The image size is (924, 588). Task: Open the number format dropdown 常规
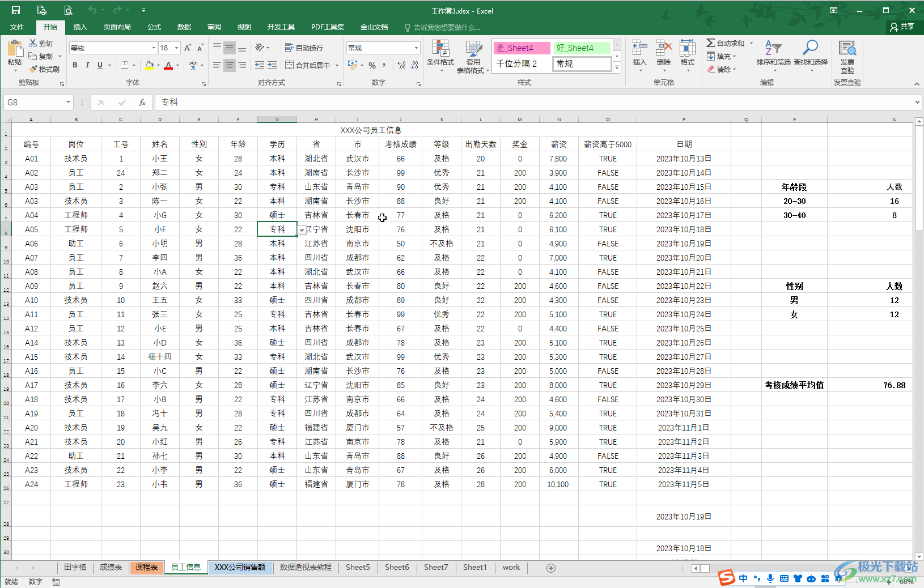click(416, 48)
